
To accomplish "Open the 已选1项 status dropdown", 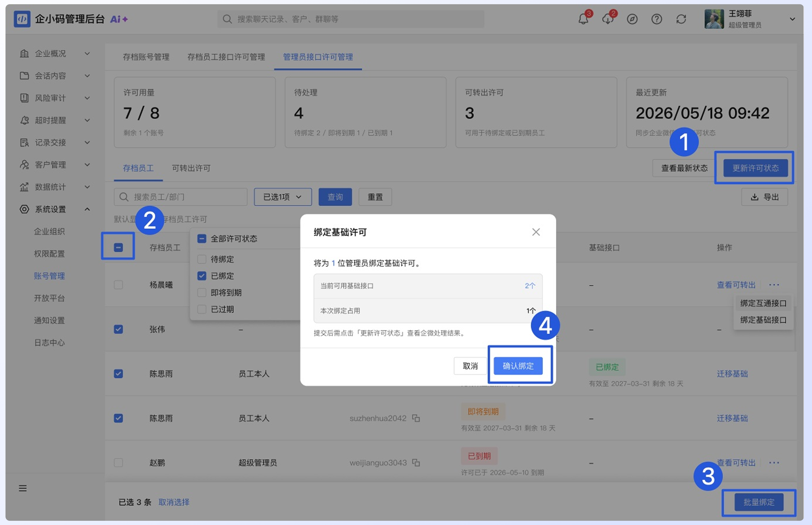I will click(x=283, y=197).
